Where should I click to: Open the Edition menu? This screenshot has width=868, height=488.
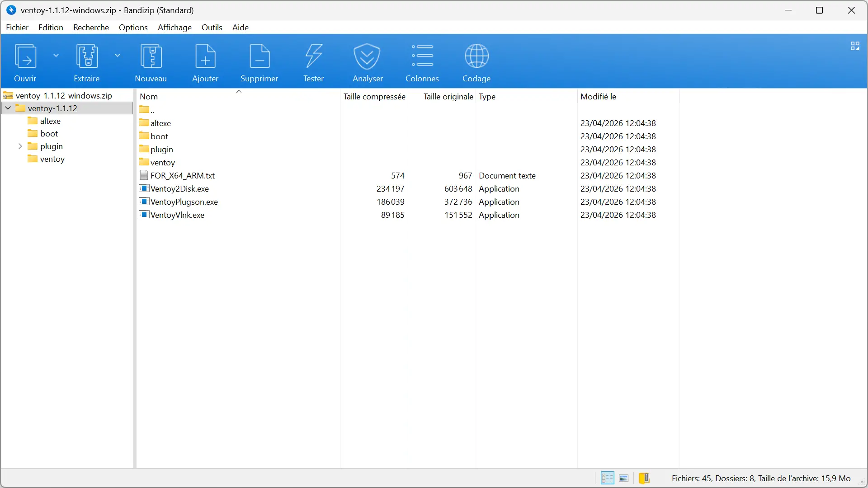tap(51, 28)
